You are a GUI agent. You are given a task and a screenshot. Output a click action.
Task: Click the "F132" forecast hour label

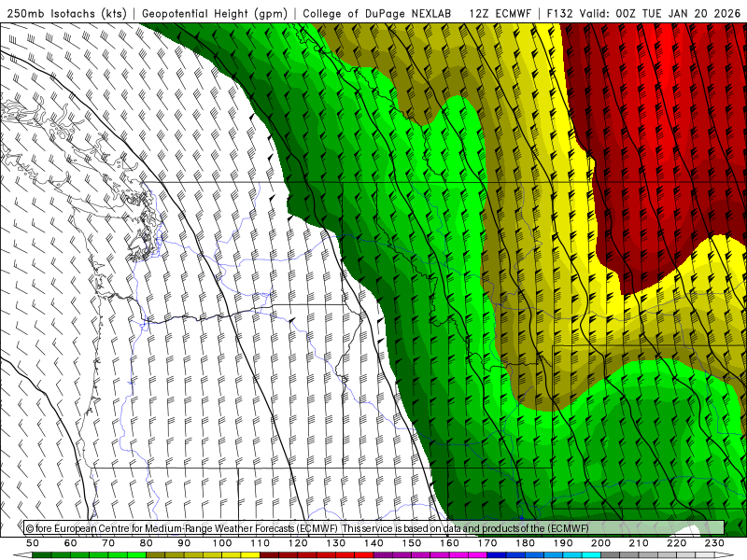pyautogui.click(x=559, y=13)
